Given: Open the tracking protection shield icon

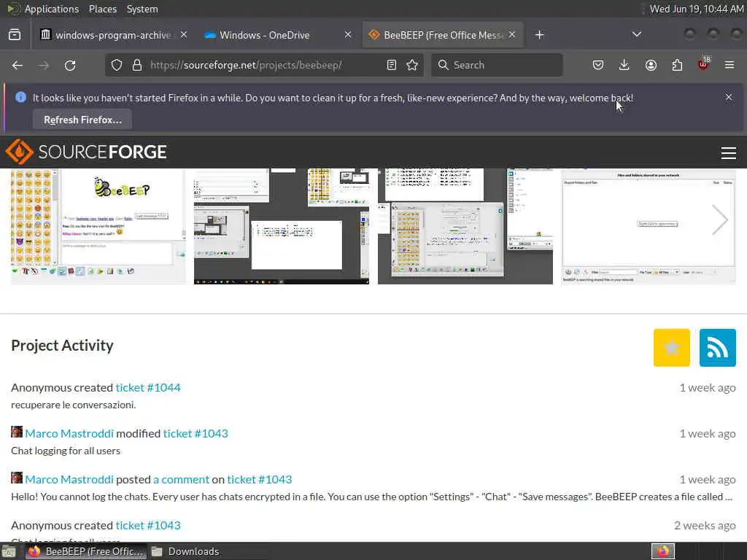Looking at the screenshot, I should (x=117, y=65).
